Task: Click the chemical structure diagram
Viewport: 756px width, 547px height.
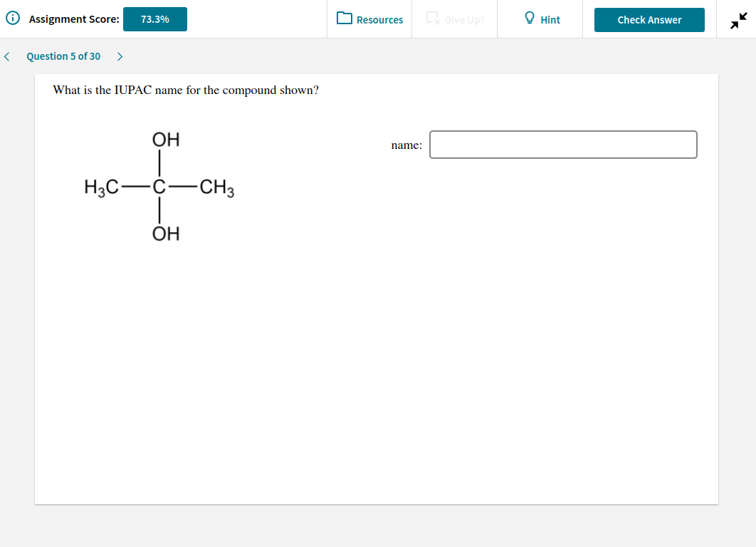Action: pyautogui.click(x=159, y=187)
